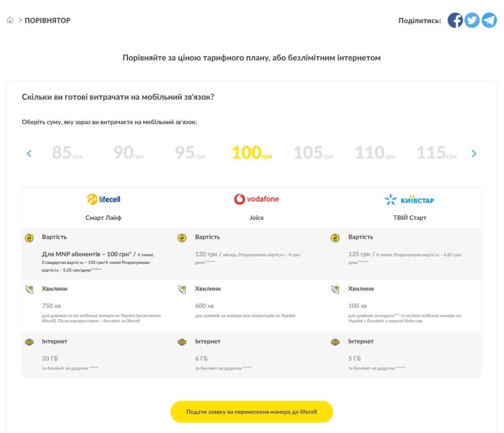Choose the 105 грн spending option
The image size is (504, 433).
tap(313, 153)
